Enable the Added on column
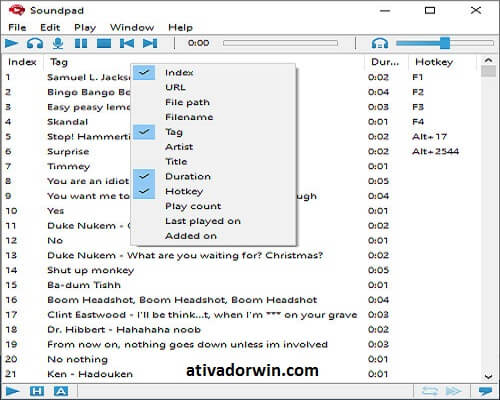This screenshot has width=500, height=400. click(x=213, y=236)
